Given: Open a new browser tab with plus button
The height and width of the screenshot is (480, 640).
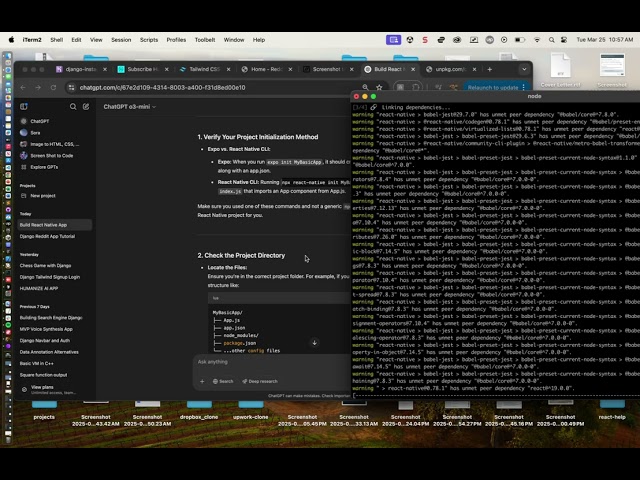Looking at the screenshot, I should (489, 69).
